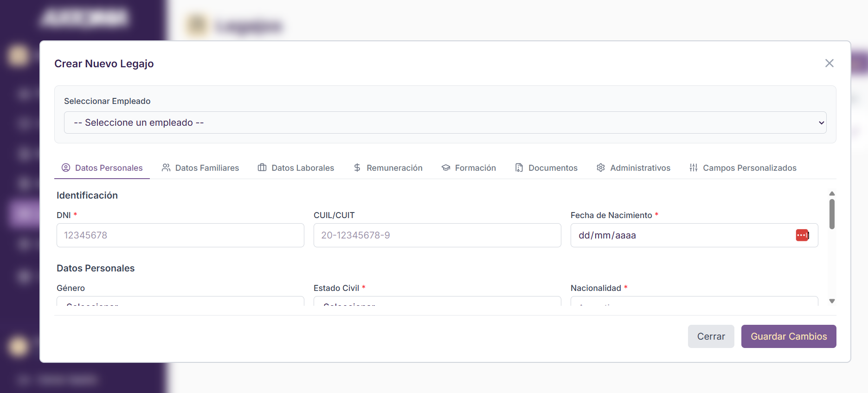Click the Documentos file icon
Image resolution: width=868 pixels, height=393 pixels.
(x=519, y=168)
